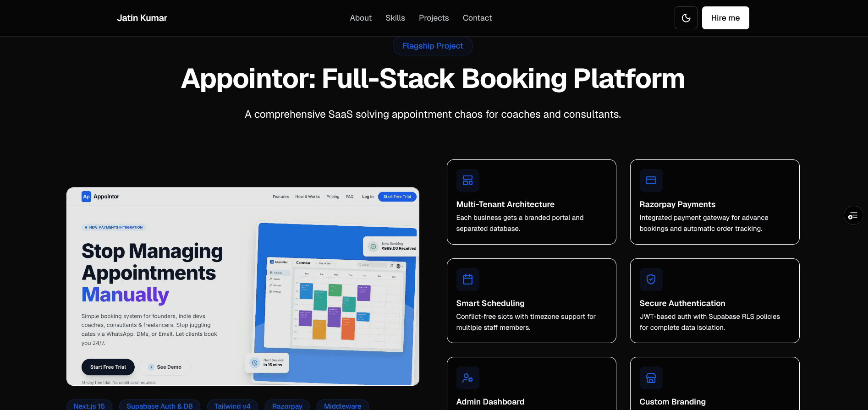Click the New Booking ₹999.00 Received notification
Screen dimensions: 868x410
pos(390,246)
